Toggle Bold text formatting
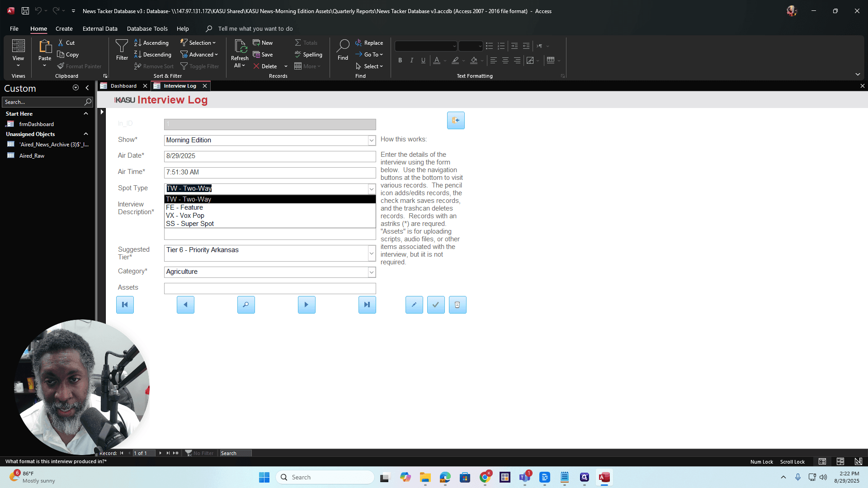Viewport: 868px width, 488px height. pos(400,60)
